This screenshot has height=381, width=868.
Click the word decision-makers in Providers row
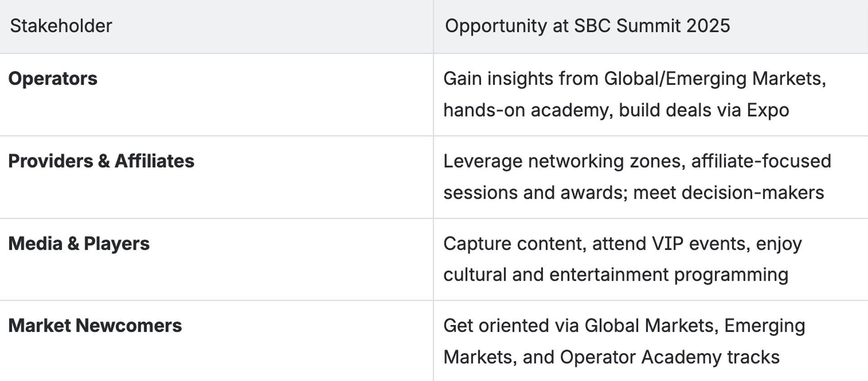[752, 193]
